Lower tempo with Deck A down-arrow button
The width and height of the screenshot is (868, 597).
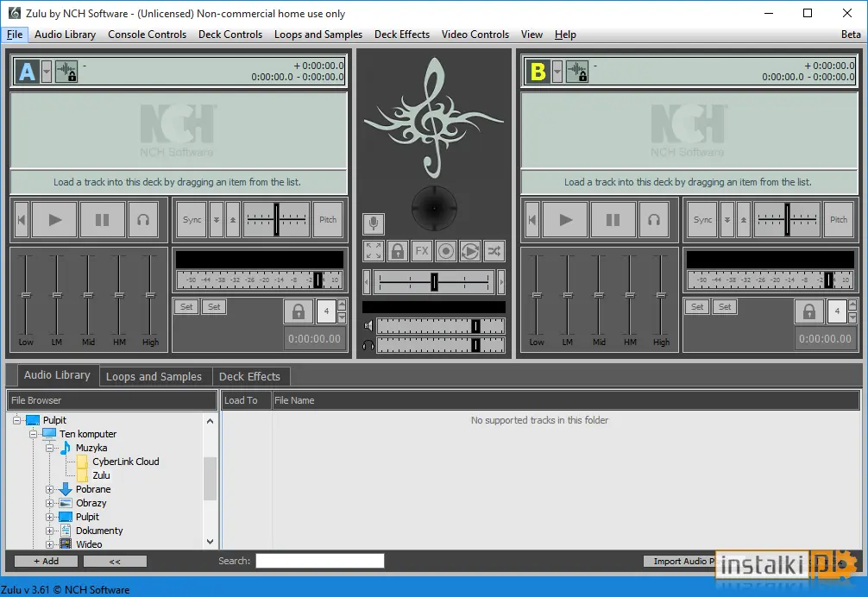point(217,220)
